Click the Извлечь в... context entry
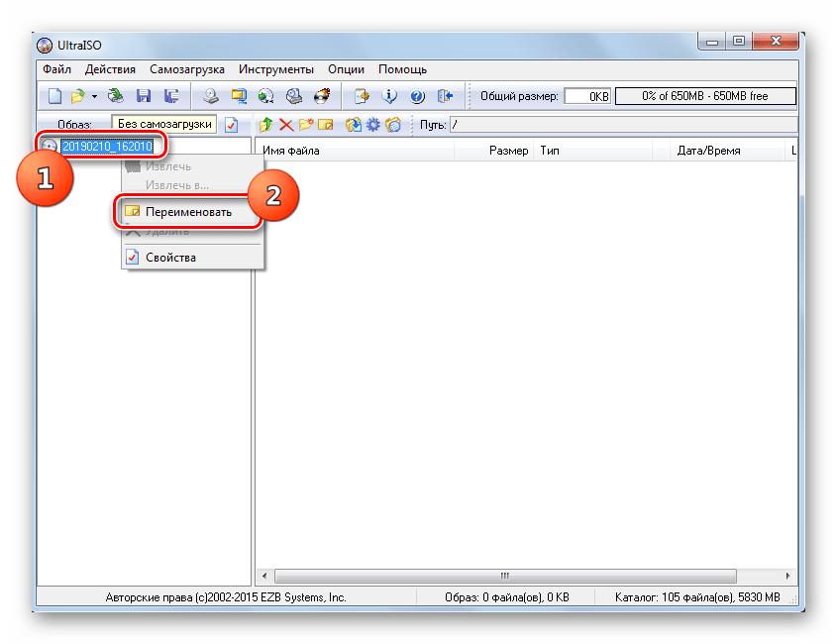The height and width of the screenshot is (644, 837). [192, 185]
